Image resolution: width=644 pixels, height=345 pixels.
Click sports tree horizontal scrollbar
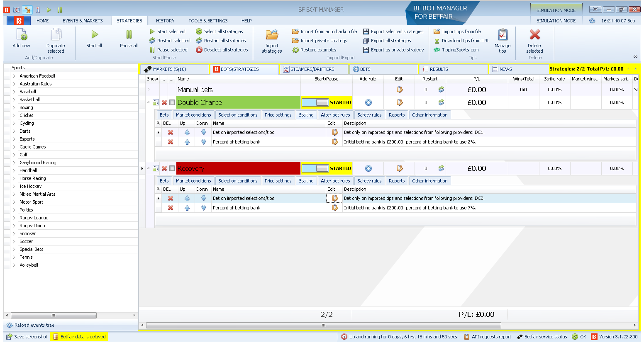(54, 315)
